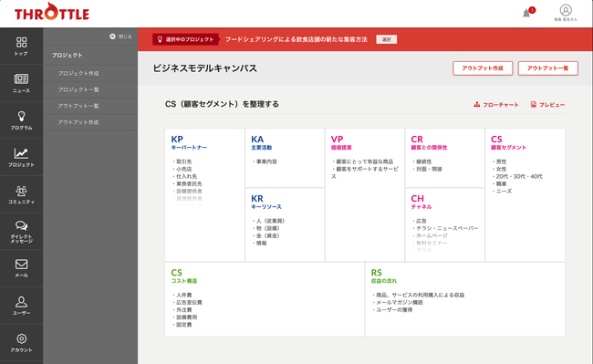Check the notification bell
Screen dimensions: 593x364
[526, 13]
